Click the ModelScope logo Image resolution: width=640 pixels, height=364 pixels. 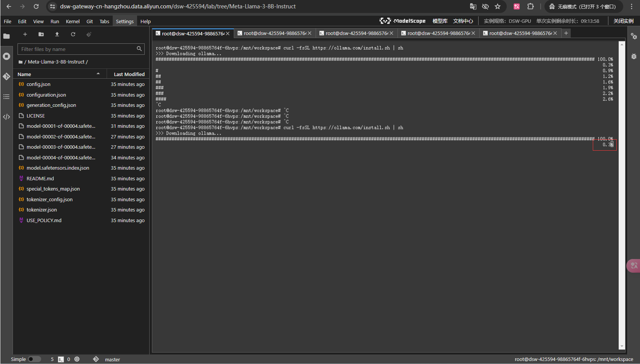402,21
